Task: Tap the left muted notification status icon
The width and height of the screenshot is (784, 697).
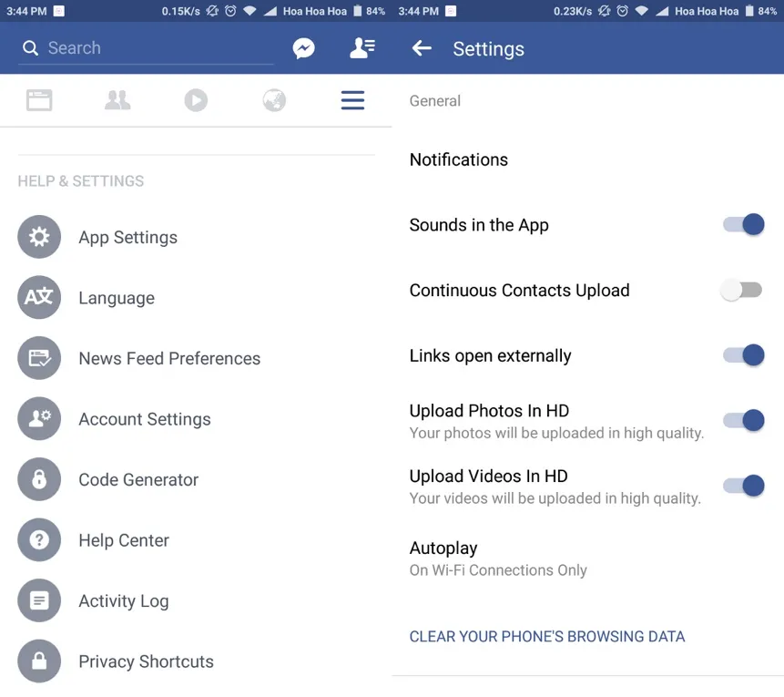Action: coord(212,11)
